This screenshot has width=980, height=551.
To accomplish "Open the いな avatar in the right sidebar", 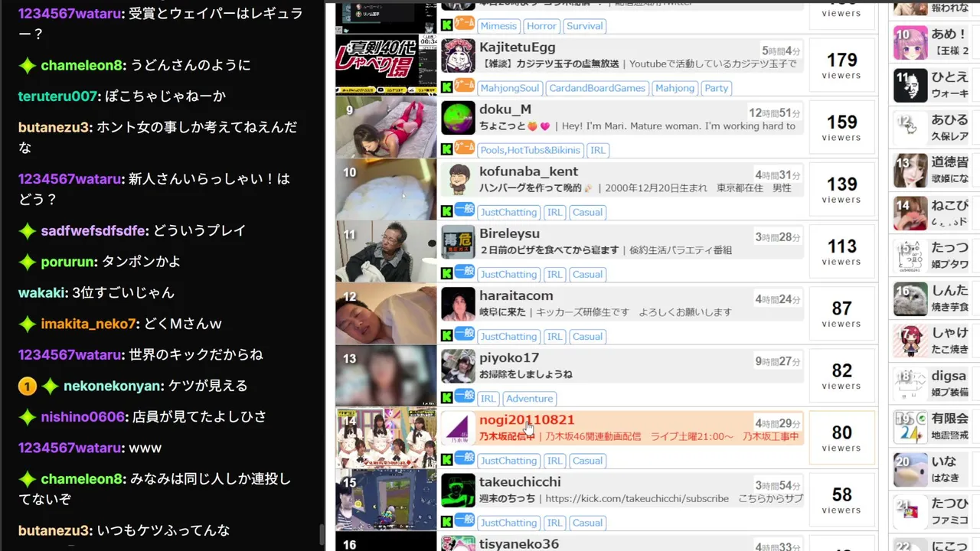I will [910, 470].
